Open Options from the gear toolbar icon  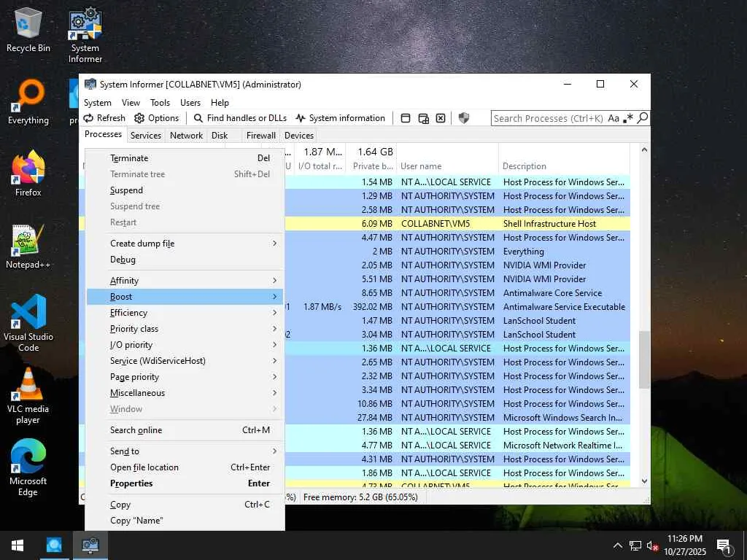pyautogui.click(x=157, y=118)
